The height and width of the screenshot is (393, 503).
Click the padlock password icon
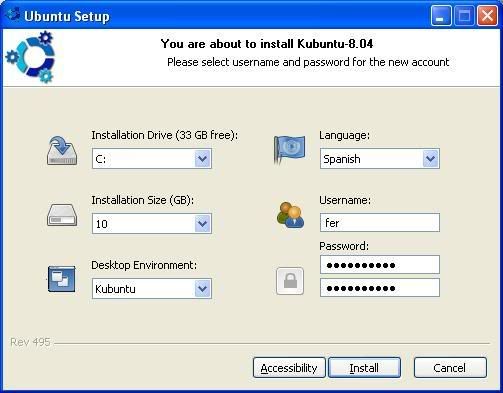pos(290,281)
